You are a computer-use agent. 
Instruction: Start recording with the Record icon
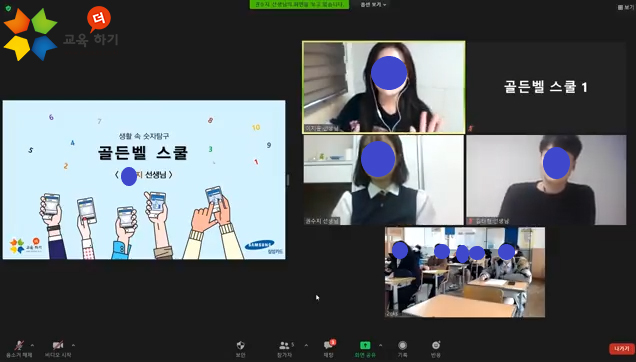(x=402, y=349)
